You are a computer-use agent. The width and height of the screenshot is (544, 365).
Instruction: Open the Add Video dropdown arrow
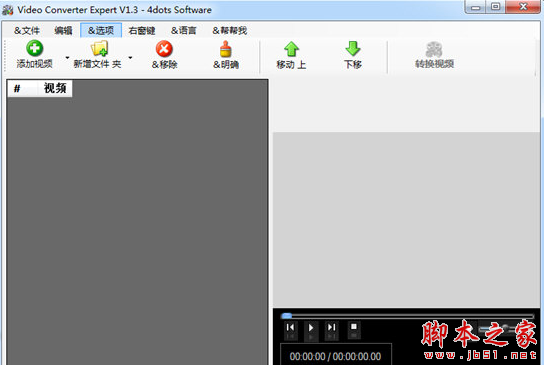[x=67, y=58]
